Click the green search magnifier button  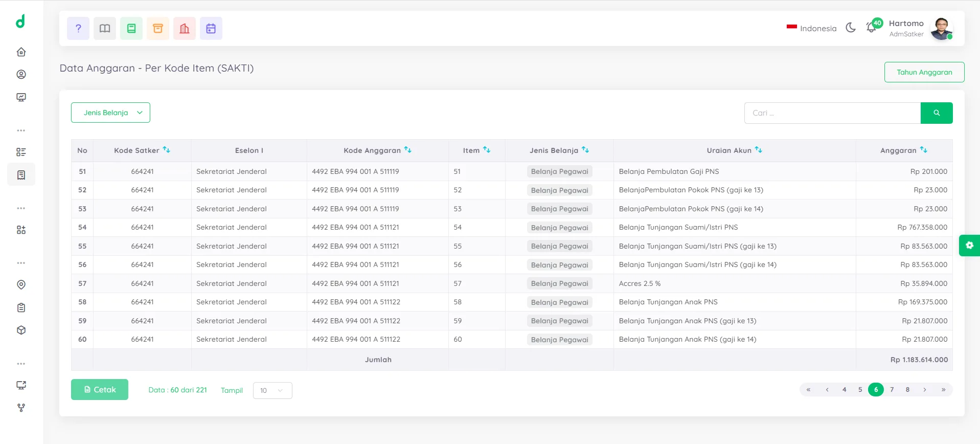click(x=937, y=113)
